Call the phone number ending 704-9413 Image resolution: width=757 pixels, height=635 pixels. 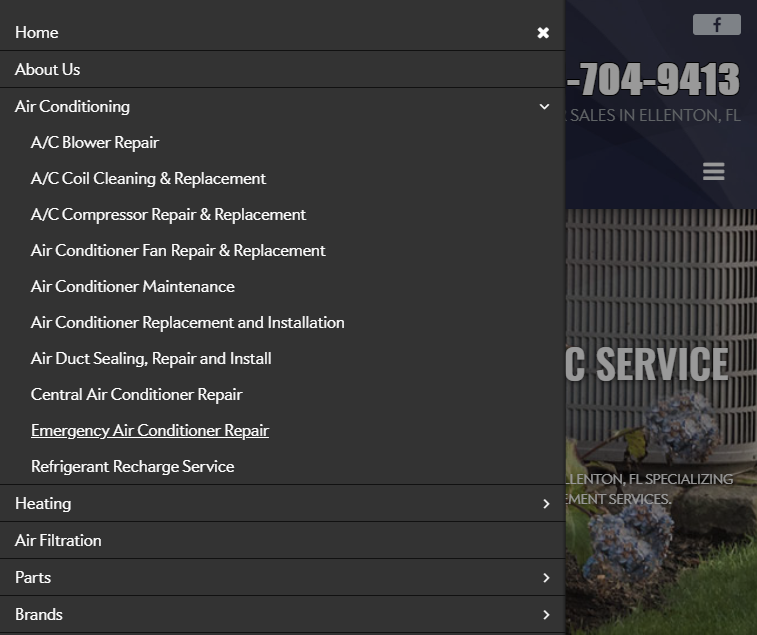pos(653,79)
